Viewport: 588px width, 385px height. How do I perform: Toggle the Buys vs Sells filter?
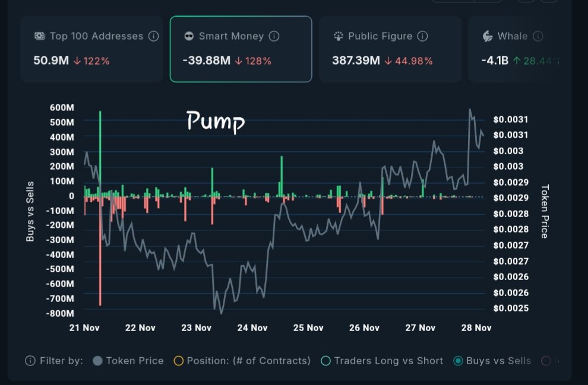coord(458,361)
